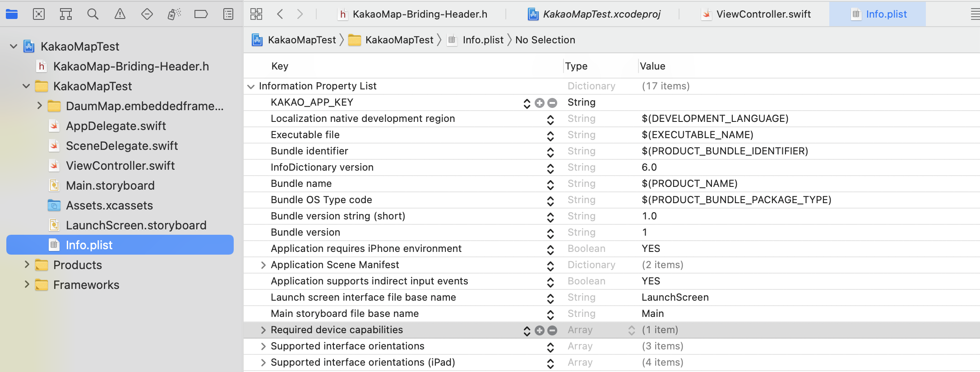Go back in editor history
The width and height of the screenshot is (980, 372).
tap(280, 14)
